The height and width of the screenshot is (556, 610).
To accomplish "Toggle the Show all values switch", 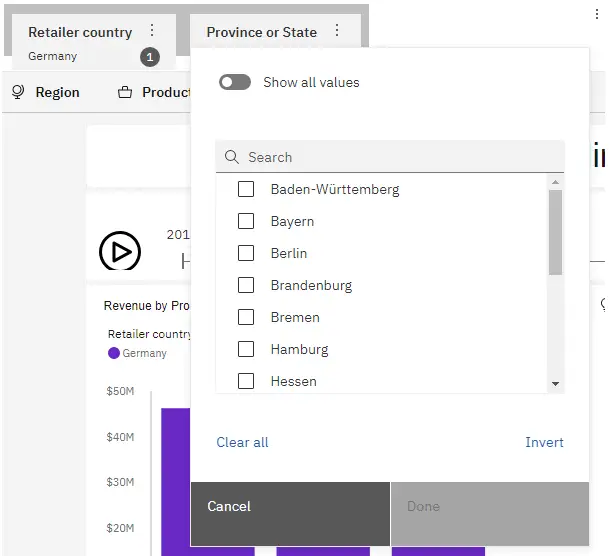I will click(x=235, y=82).
